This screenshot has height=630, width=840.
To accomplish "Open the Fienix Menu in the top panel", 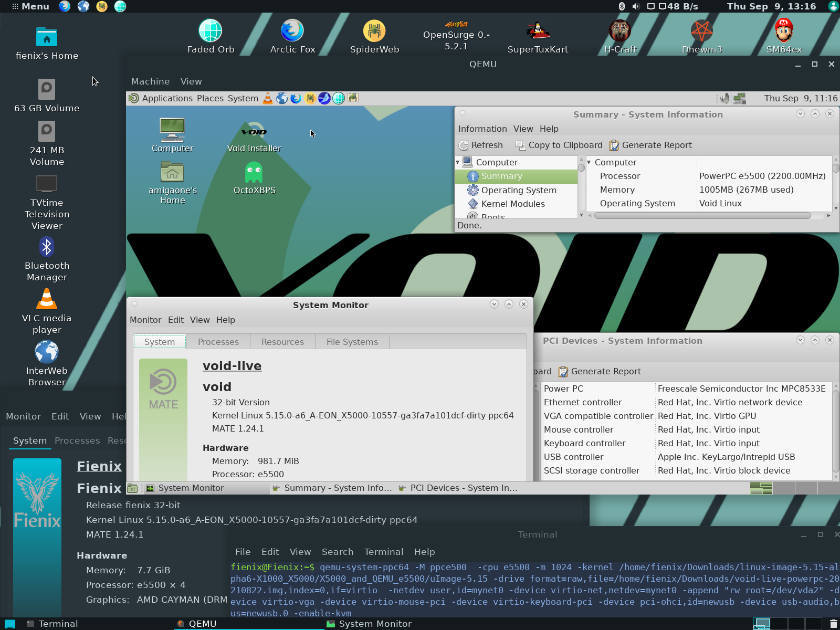I will point(30,6).
